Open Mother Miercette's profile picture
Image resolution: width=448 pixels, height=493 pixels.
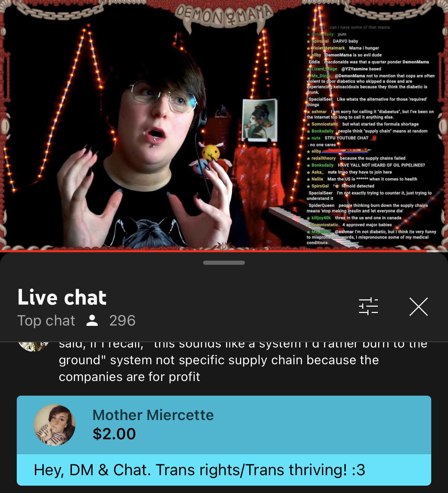tap(54, 425)
